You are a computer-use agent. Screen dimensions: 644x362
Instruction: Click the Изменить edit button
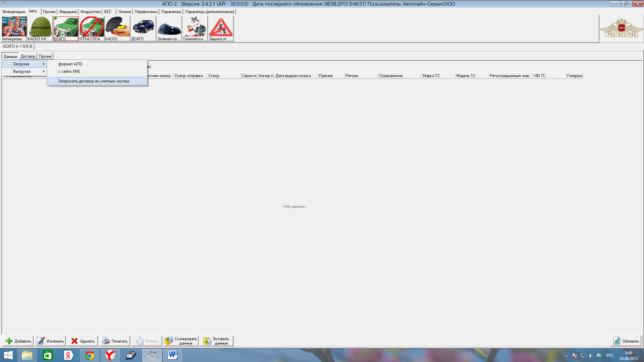click(51, 341)
